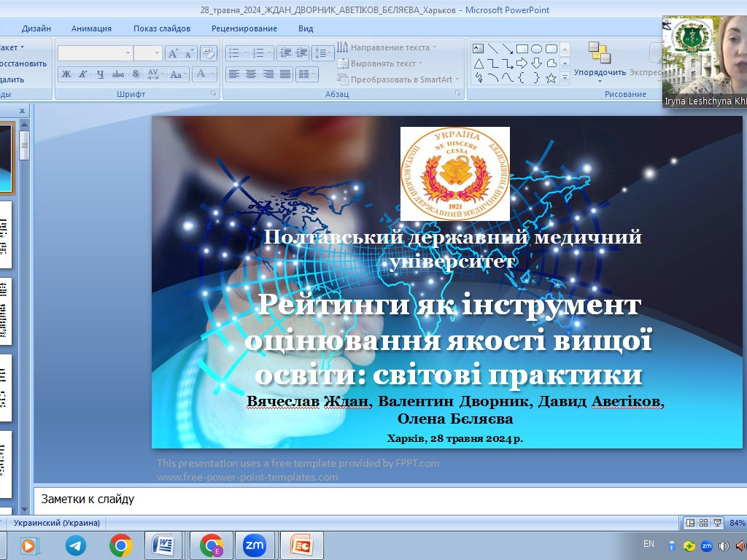Select the left brace shape
This screenshot has height=560, width=747.
pyautogui.click(x=522, y=77)
